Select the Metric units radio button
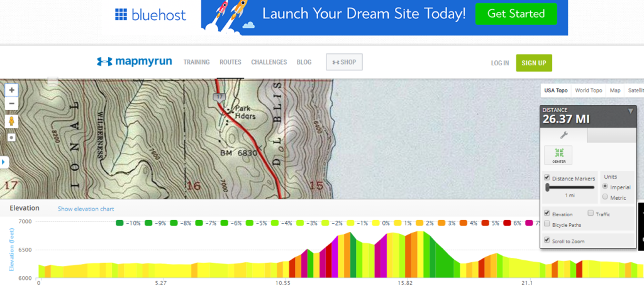644x293 pixels. [x=605, y=197]
